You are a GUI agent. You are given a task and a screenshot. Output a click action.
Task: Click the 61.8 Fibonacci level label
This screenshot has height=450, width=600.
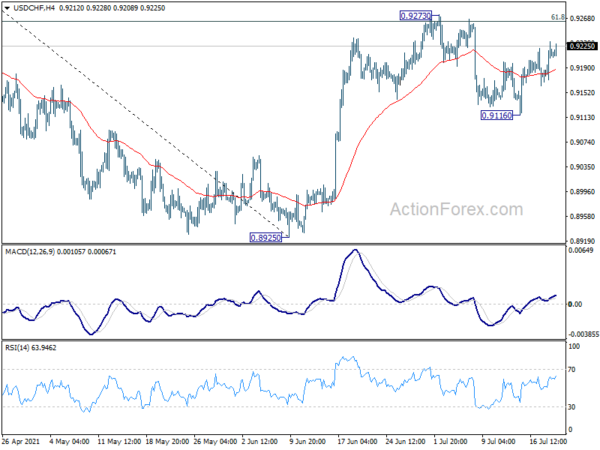(x=558, y=17)
